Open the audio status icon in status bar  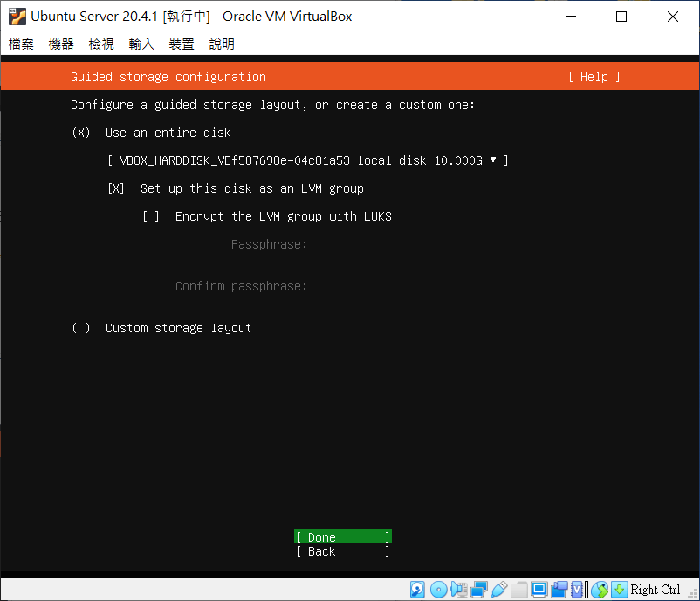pos(458,590)
